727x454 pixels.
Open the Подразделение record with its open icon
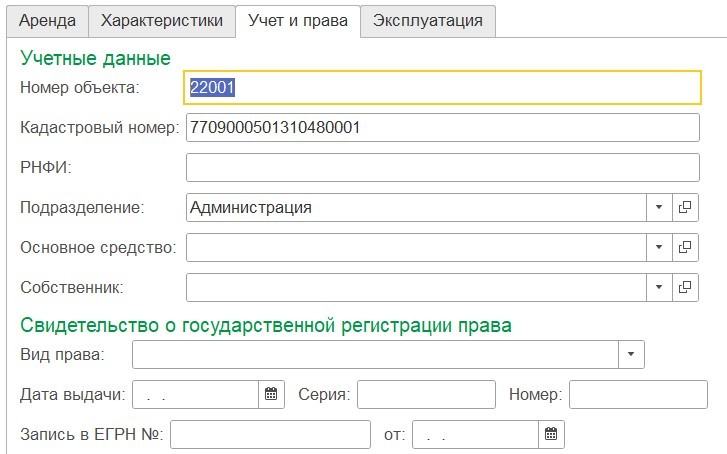coord(685,207)
